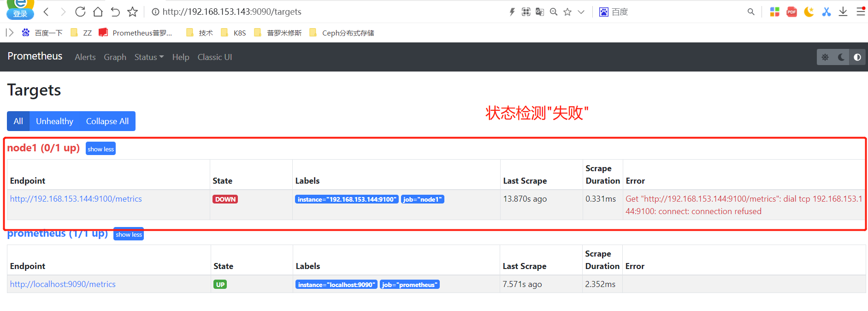Screen dimensions: 868x311
Task: Collapse node1 with show less button
Action: [100, 149]
